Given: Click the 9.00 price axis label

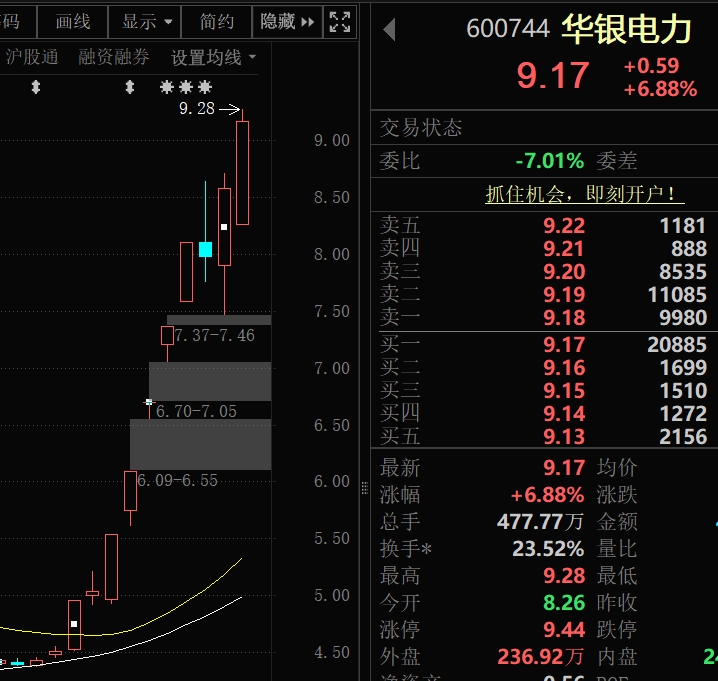Looking at the screenshot, I should 332,140.
